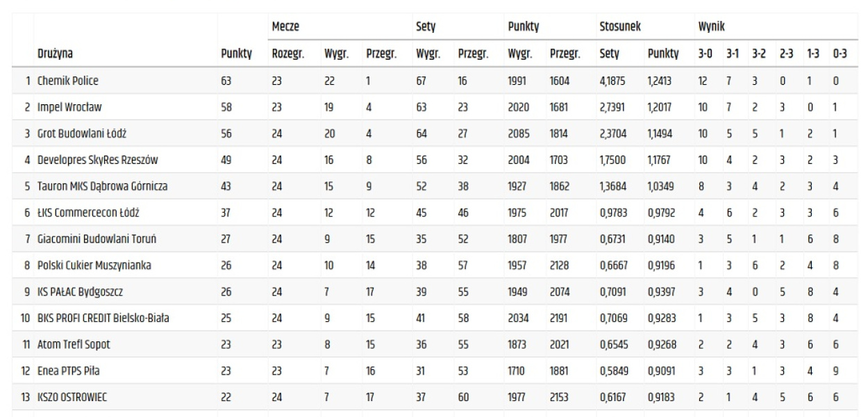
Task: Open Atom Trefl Sopot team entry
Action: pyautogui.click(x=74, y=345)
